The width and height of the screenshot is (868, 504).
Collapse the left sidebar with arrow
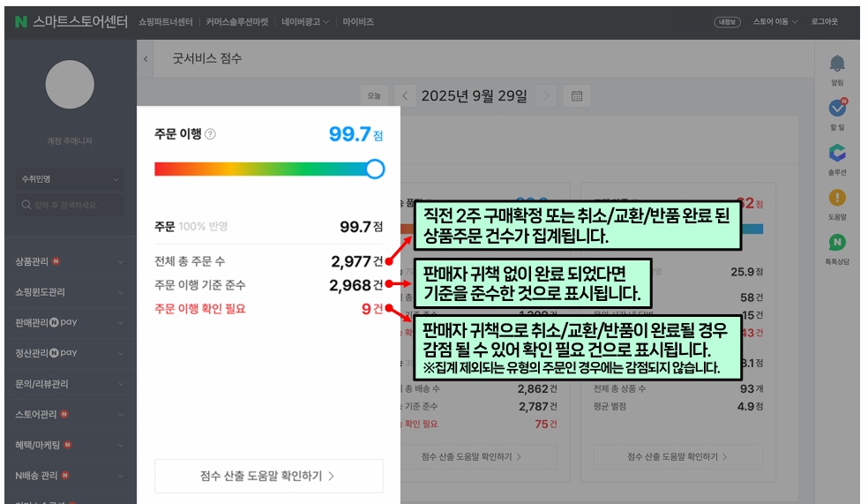146,59
